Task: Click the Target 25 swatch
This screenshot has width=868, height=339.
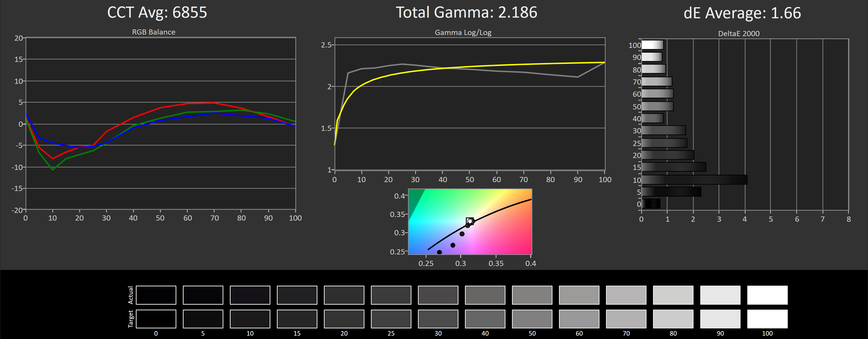Action: click(x=391, y=319)
